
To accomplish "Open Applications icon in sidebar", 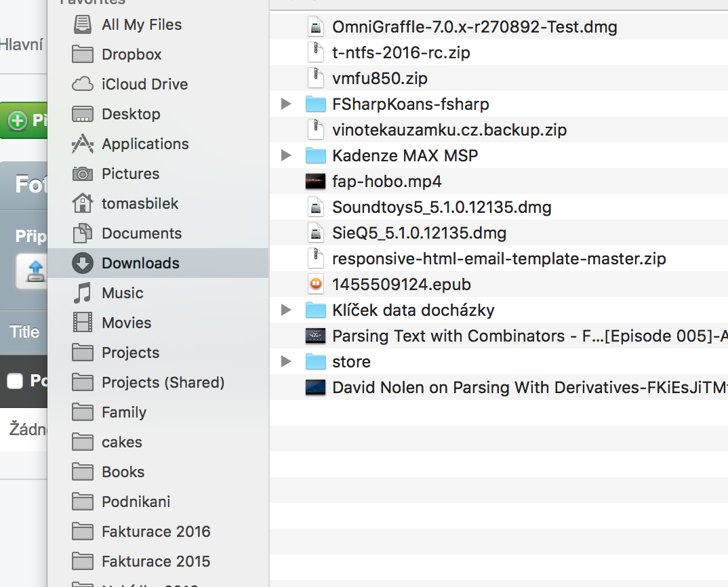I will coord(83,144).
